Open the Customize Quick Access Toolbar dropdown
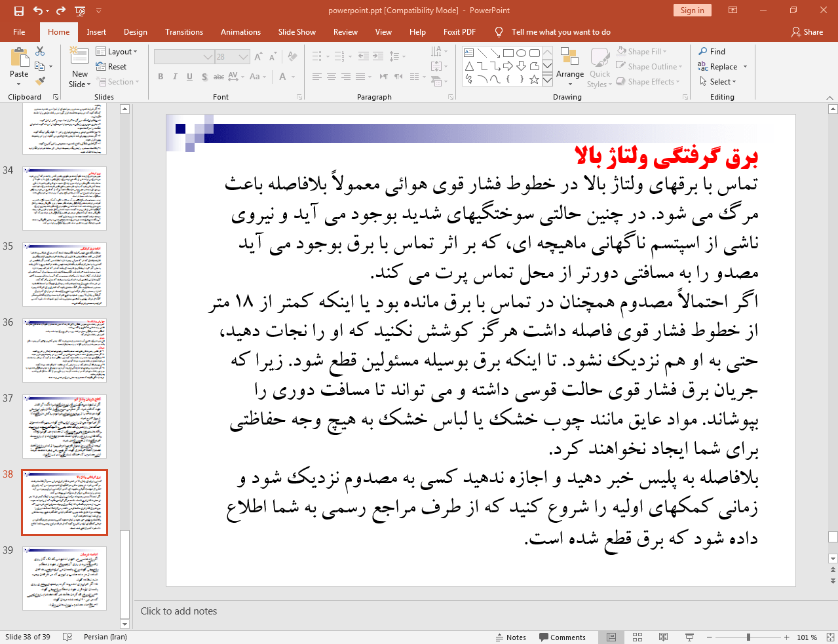This screenshot has width=838, height=644. (x=99, y=10)
